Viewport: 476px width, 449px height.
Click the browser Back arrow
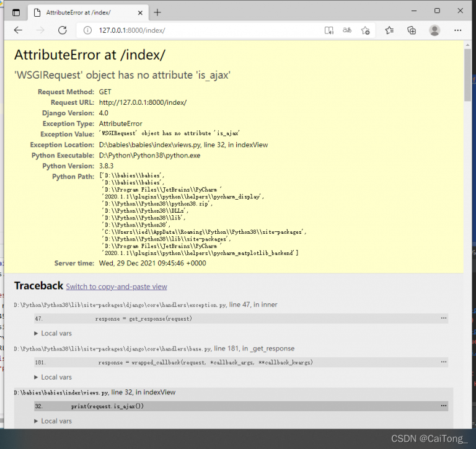[x=18, y=30]
